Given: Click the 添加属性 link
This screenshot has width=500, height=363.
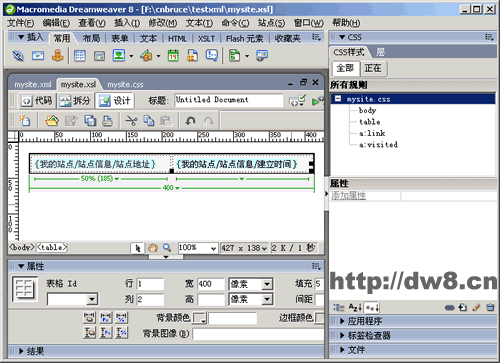Looking at the screenshot, I should (348, 196).
